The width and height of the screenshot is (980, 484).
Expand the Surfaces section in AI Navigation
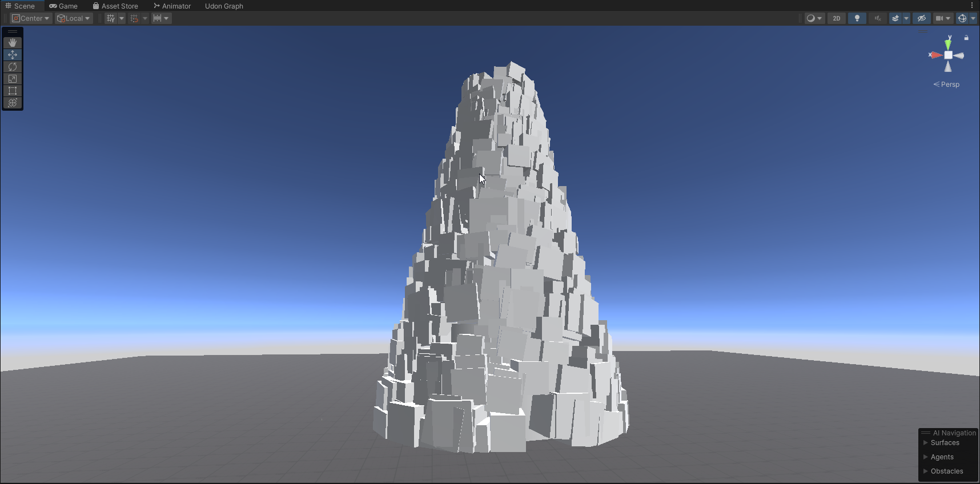[945, 443]
